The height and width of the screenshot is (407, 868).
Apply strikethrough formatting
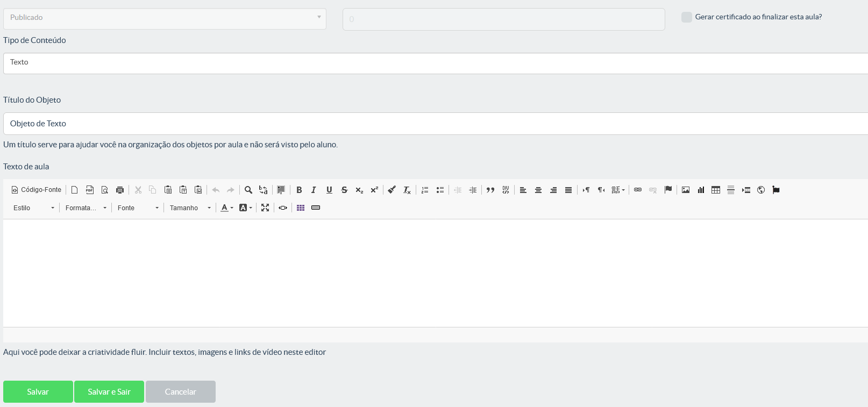[344, 190]
